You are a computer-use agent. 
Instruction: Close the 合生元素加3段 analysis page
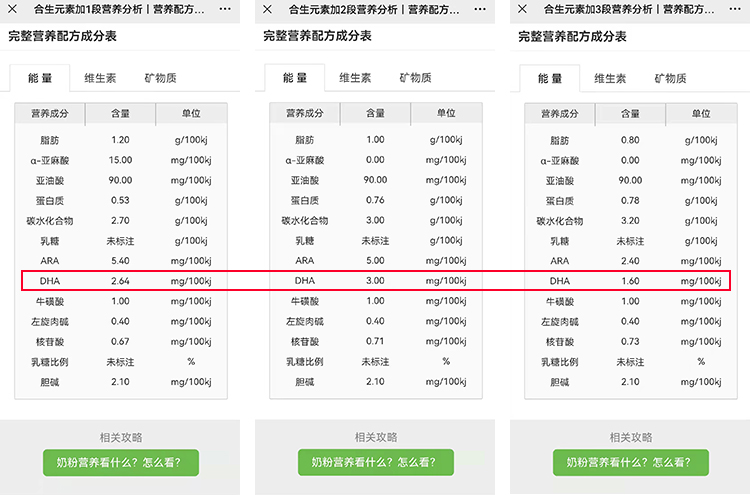tap(523, 8)
